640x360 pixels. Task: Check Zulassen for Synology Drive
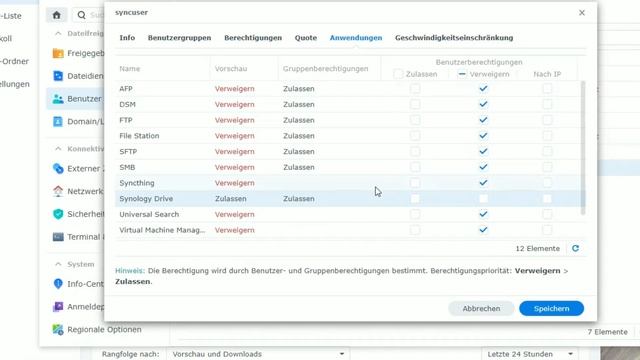[x=415, y=199]
